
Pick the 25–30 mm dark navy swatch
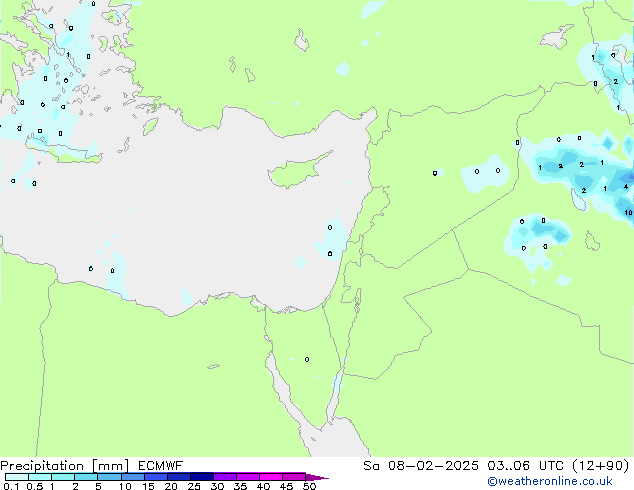pos(202,477)
